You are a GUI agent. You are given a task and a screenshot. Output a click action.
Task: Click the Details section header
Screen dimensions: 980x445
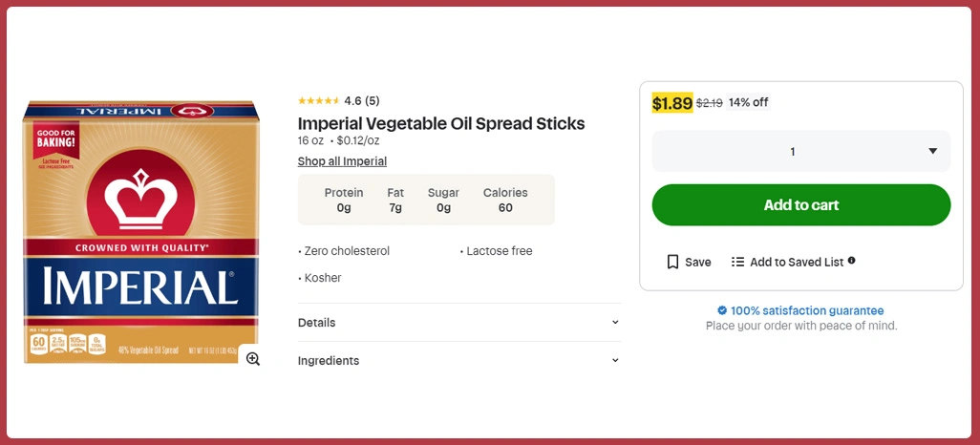pos(317,323)
